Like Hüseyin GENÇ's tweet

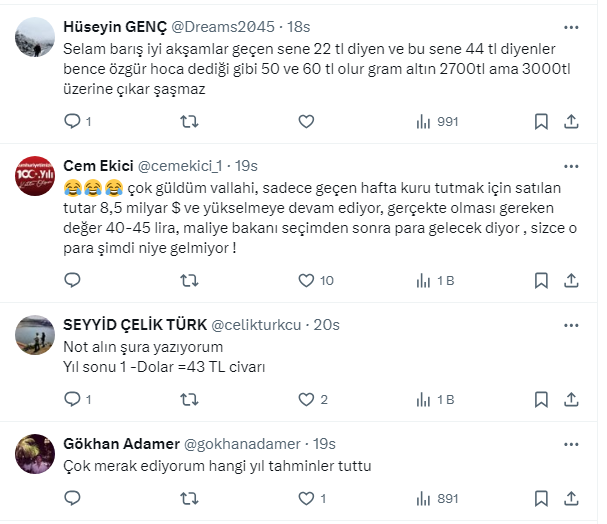[x=305, y=121]
